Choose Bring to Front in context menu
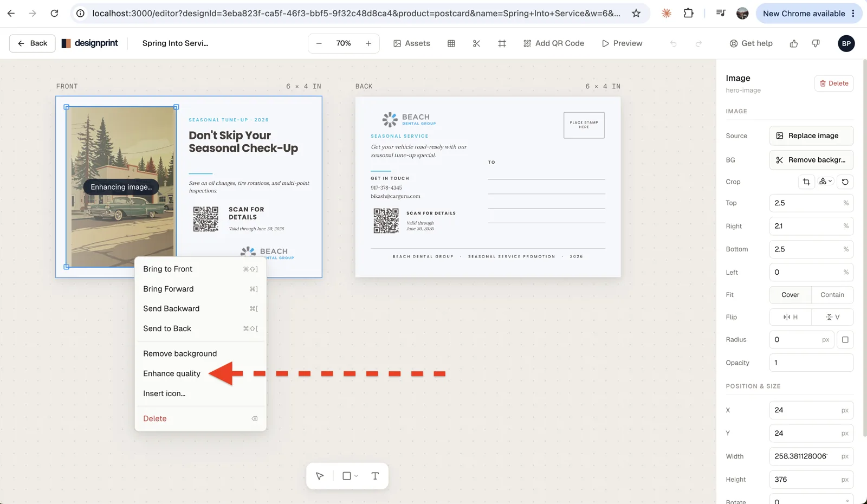 (x=200, y=269)
